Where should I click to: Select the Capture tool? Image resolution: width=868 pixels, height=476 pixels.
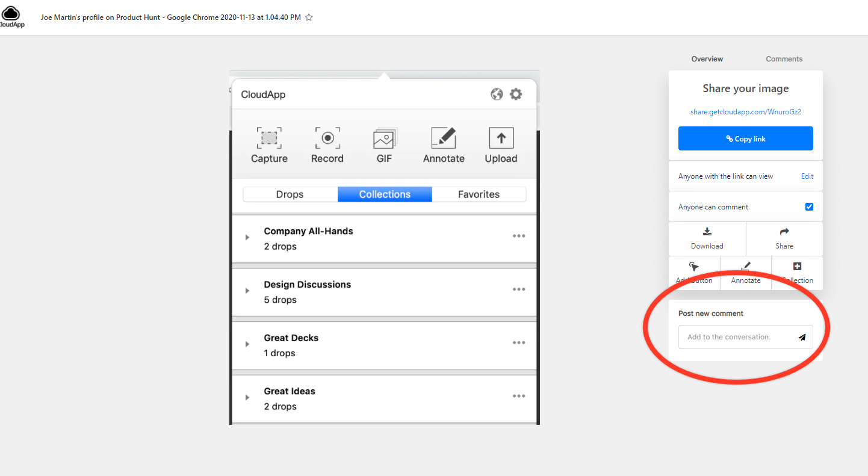tap(269, 145)
